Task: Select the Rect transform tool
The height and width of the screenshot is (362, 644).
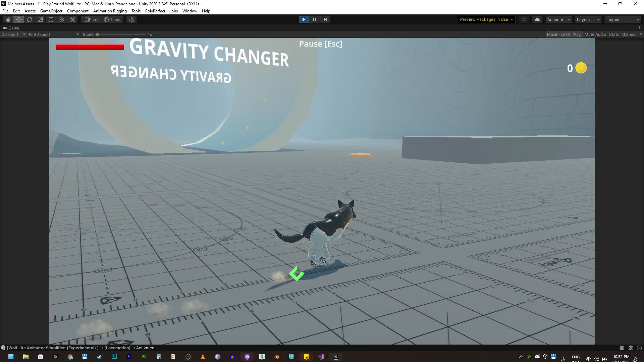Action: click(51, 19)
